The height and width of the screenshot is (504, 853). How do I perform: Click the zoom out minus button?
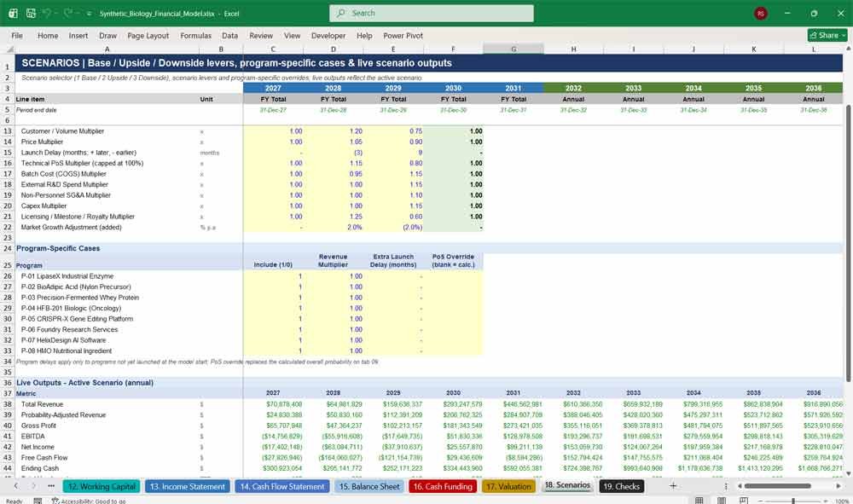pos(761,501)
